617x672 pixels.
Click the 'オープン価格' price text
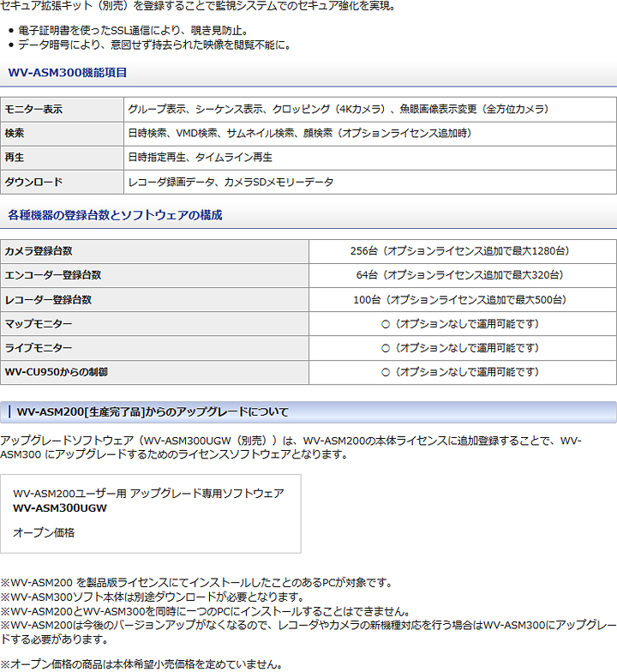tap(44, 533)
